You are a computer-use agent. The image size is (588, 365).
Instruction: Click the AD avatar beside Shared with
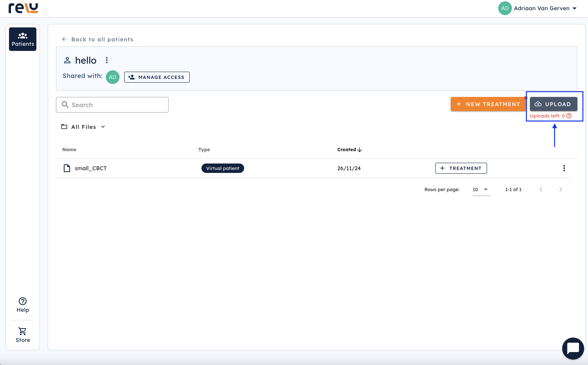coord(113,77)
